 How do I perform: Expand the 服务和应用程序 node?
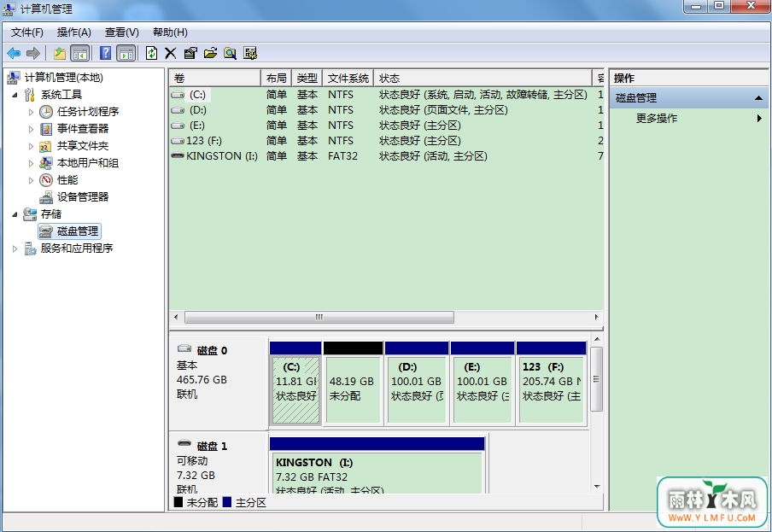point(15,248)
